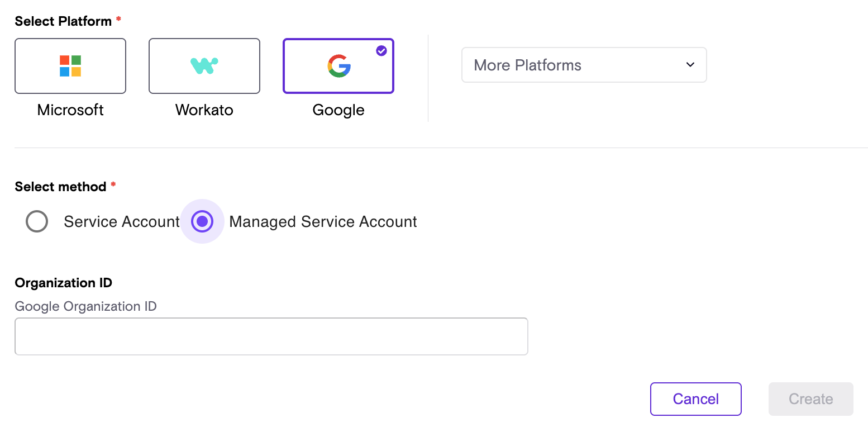The image size is (868, 427).
Task: Select the Microsoft logo platform tile
Action: (70, 66)
